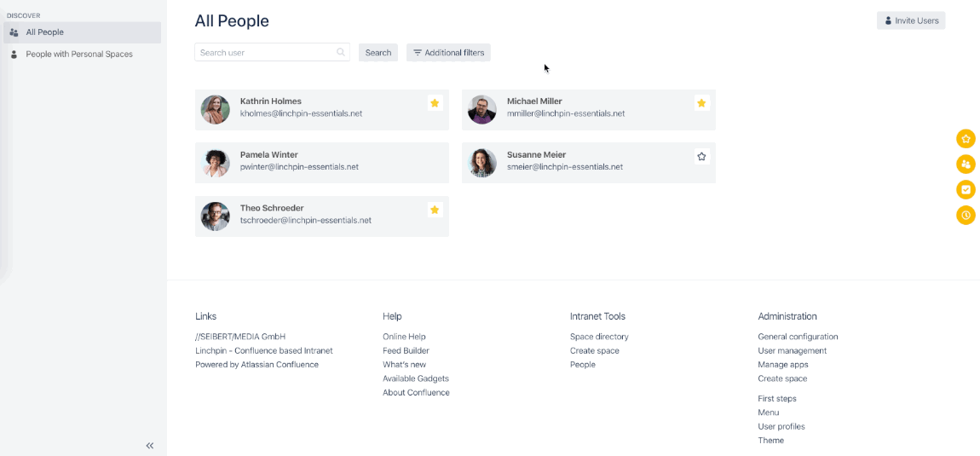Screen dimensions: 980x456
Task: Click Kathrin Holmes' profile picture
Action: [215, 109]
